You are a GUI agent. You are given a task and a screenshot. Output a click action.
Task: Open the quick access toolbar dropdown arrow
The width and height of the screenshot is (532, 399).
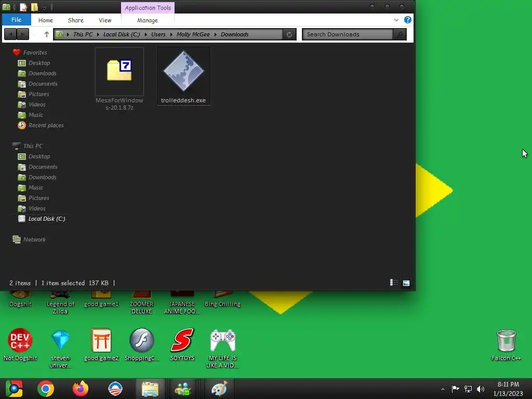(45, 7)
